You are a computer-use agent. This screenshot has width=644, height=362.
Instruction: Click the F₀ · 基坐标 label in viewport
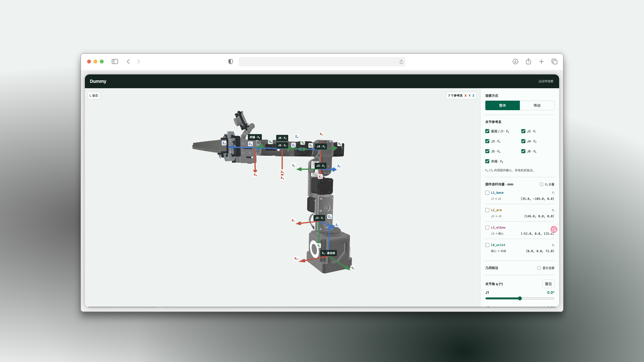click(329, 253)
